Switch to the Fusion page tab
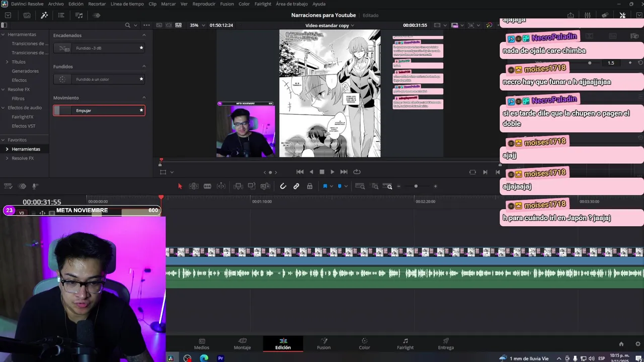The height and width of the screenshot is (362, 644). (324, 344)
